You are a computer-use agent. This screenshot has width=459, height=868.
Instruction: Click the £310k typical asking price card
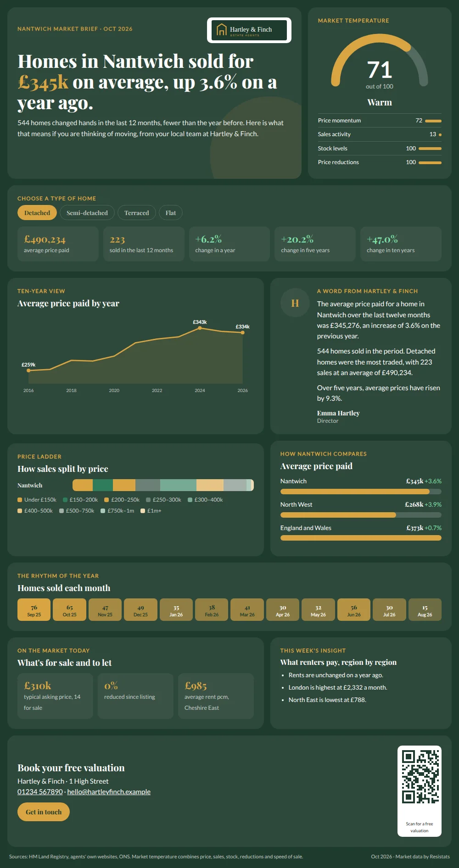(x=55, y=696)
